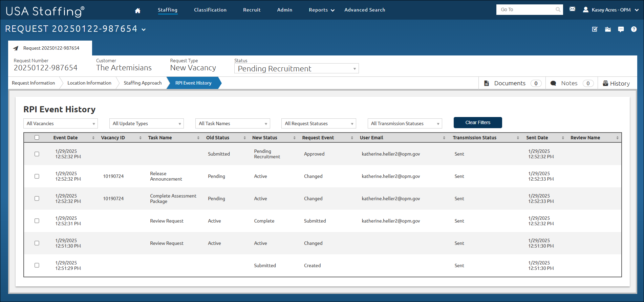Open the Advanced Search link
Viewport: 644px width, 302px height.
(x=365, y=10)
